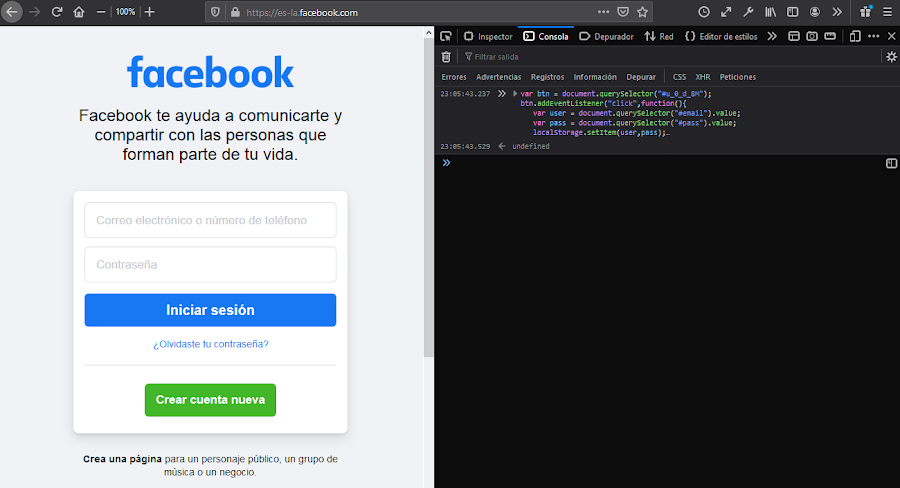This screenshot has height=488, width=900.
Task: Take a screenshot with camera icon
Action: (x=812, y=36)
